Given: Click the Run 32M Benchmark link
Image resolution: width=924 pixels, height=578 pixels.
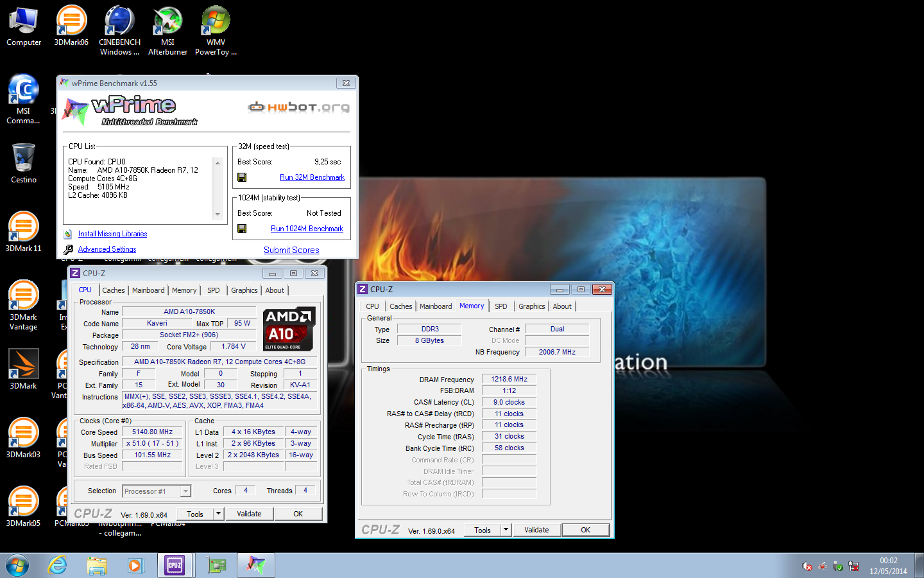Looking at the screenshot, I should click(312, 177).
